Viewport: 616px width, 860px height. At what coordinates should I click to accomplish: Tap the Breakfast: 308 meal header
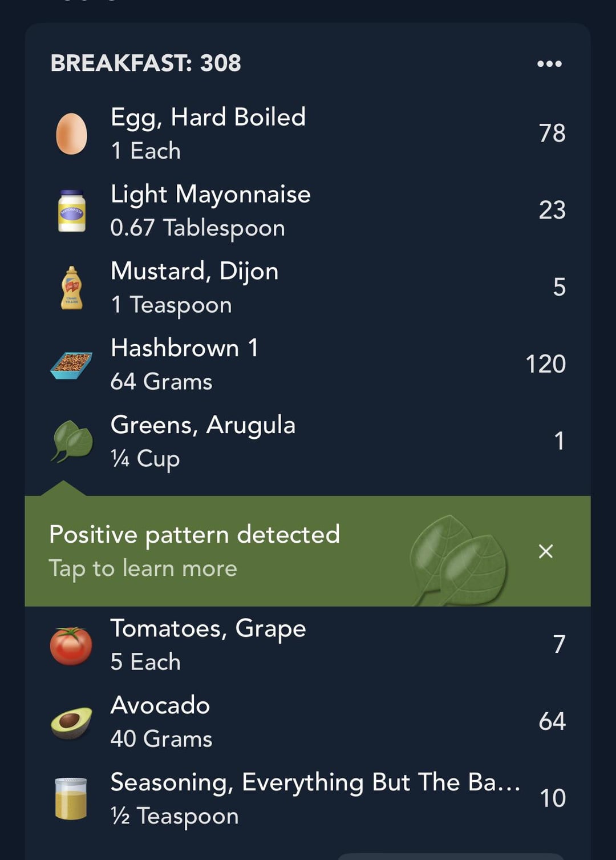[146, 63]
